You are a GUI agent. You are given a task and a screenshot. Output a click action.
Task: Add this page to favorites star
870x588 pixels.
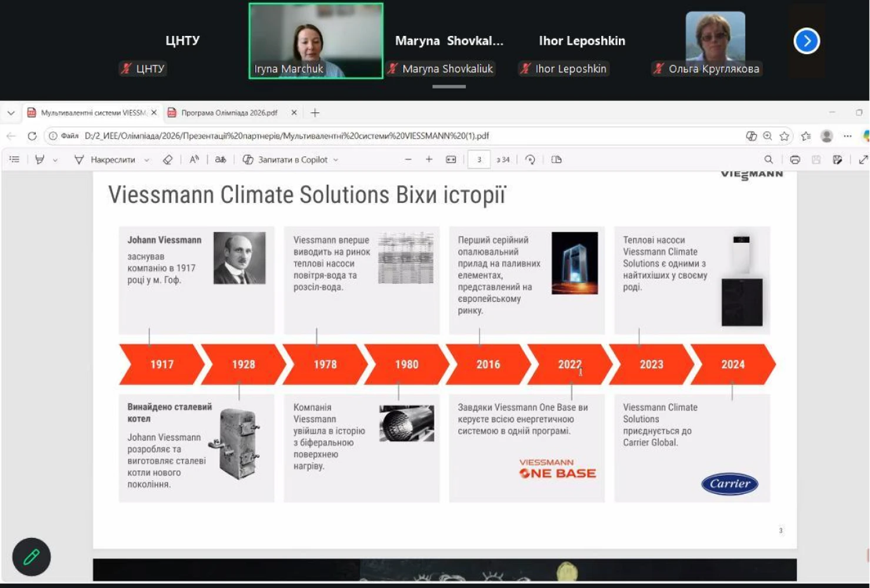784,136
